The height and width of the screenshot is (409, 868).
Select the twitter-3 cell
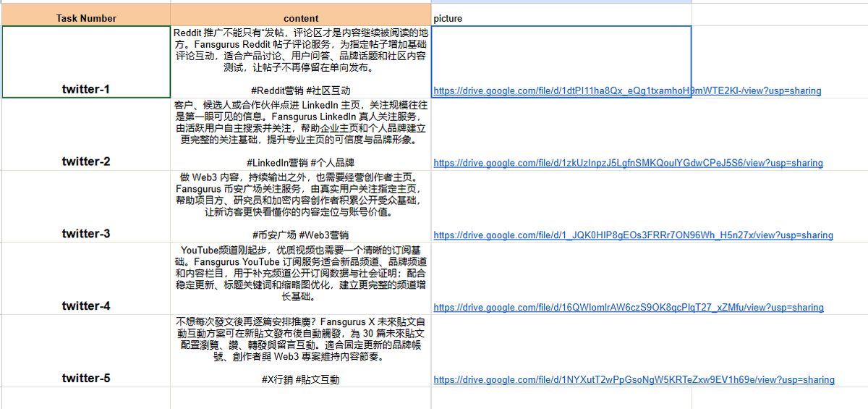click(86, 206)
